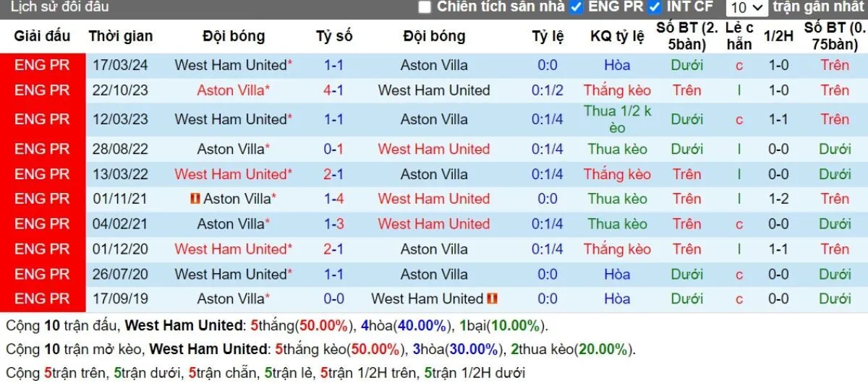Open the 1-4 score from 01/11/21
The width and height of the screenshot is (868, 383).
click(x=333, y=199)
